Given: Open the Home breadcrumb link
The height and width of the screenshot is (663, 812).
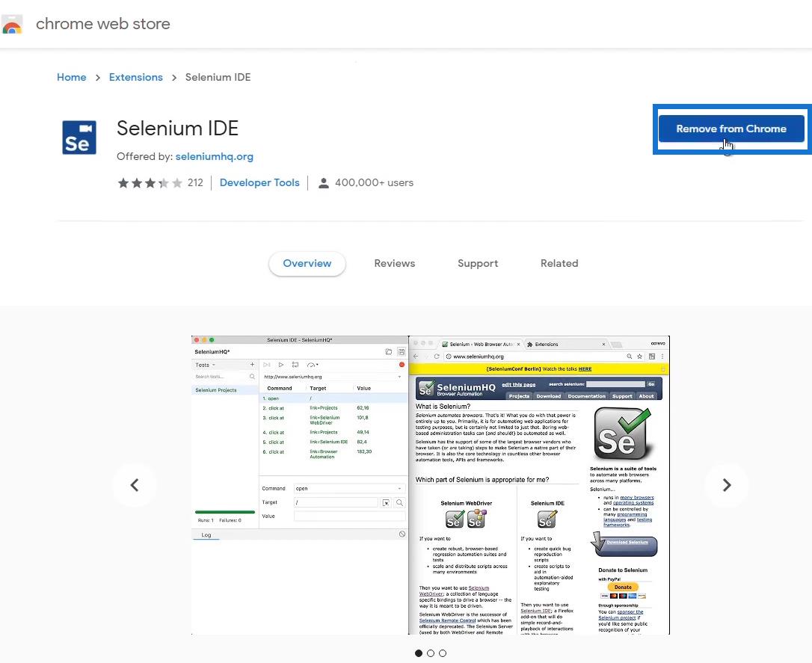Looking at the screenshot, I should point(72,77).
